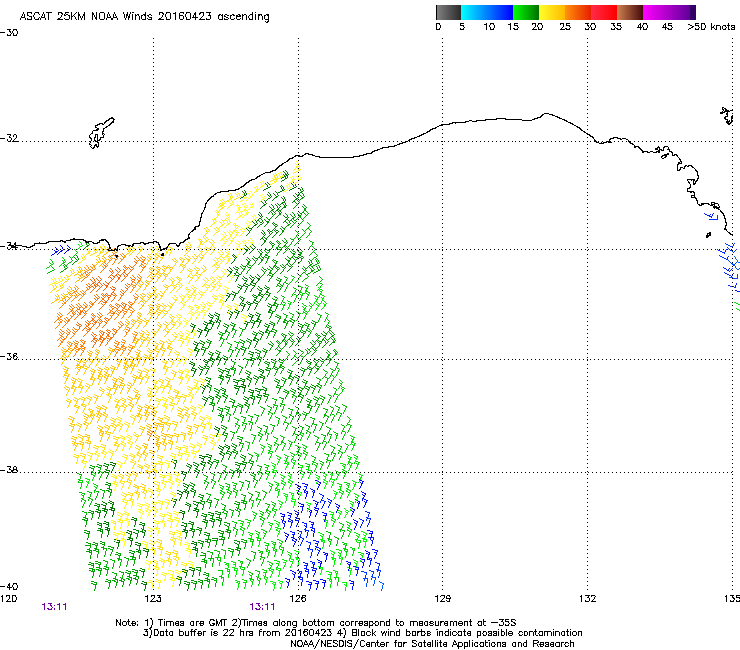Click the cyan-blue 5-15 knots color segment
This screenshot has width=740, height=650.
coord(487,12)
